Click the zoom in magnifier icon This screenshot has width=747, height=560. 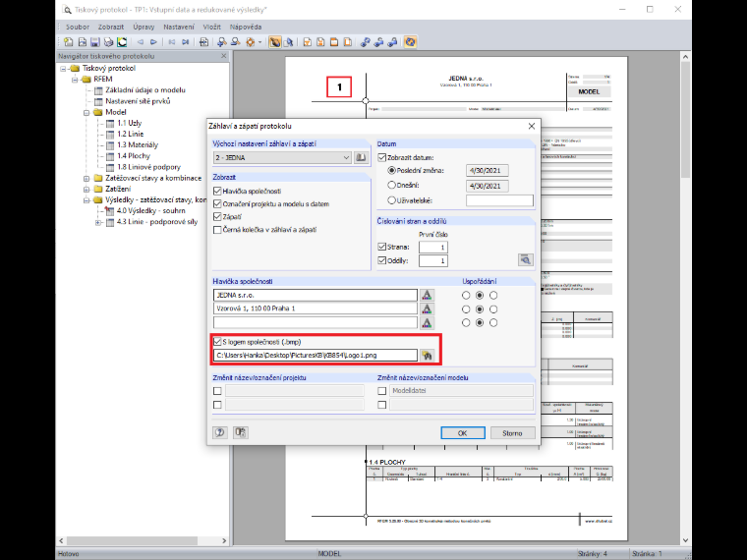pos(221,42)
